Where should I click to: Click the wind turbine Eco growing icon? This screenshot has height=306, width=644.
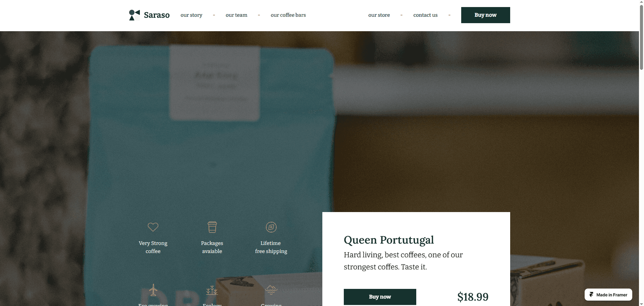pos(153,290)
